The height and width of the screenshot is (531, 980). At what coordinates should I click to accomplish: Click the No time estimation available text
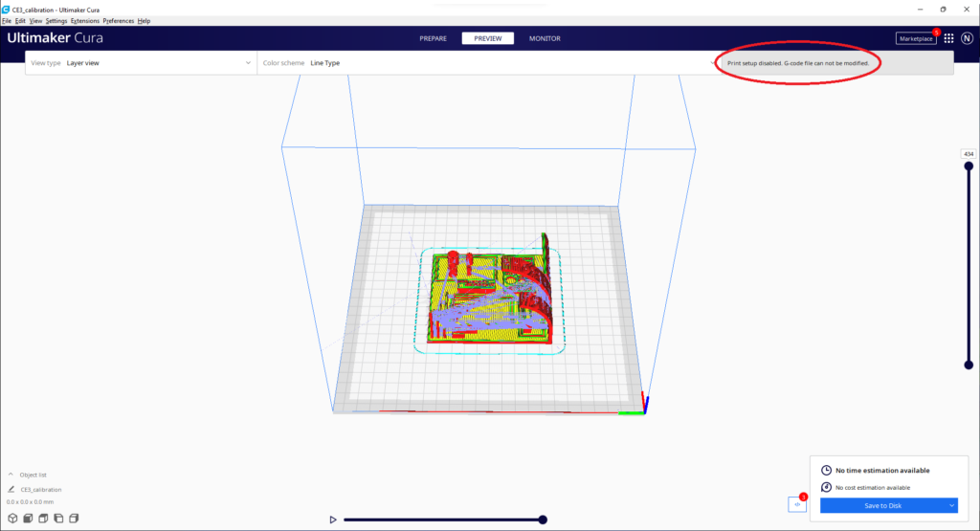pos(882,471)
